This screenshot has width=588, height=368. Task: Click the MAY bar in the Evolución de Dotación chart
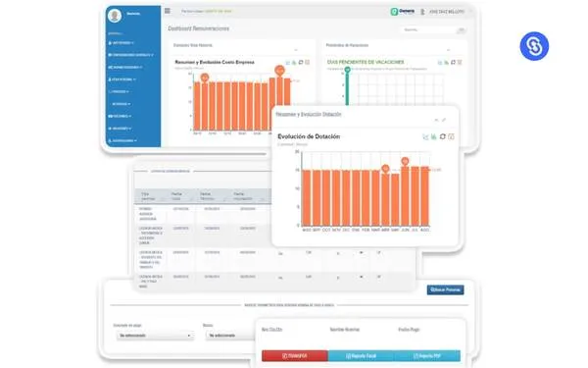[395, 199]
